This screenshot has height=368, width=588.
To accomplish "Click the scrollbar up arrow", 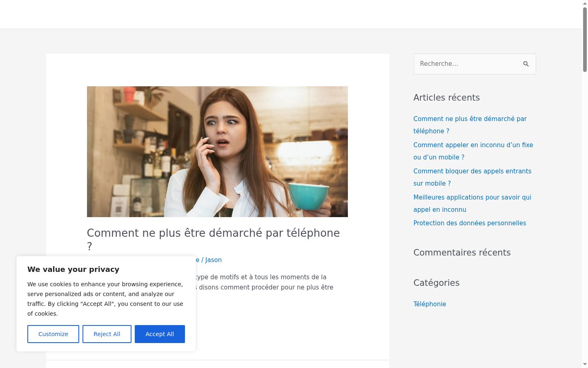I will click(x=585, y=3).
